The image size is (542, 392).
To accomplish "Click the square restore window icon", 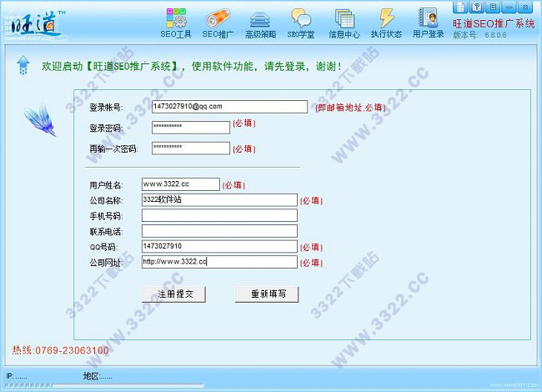I will pos(493,7).
